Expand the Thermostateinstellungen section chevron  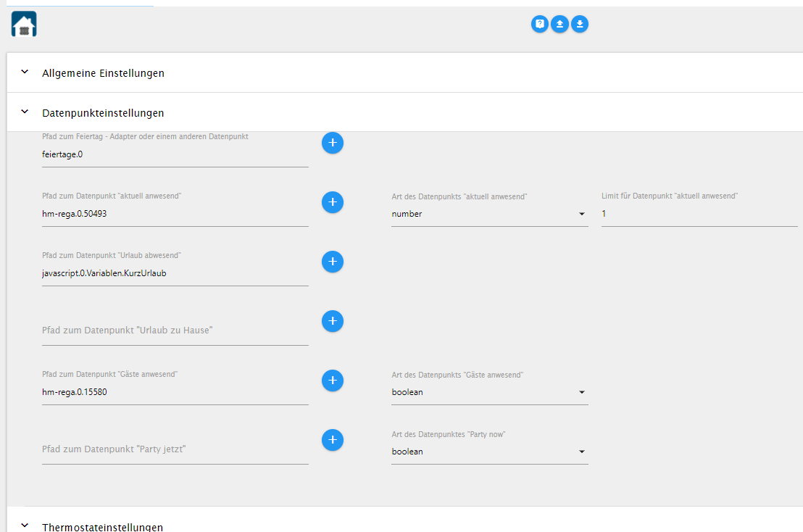[25, 525]
